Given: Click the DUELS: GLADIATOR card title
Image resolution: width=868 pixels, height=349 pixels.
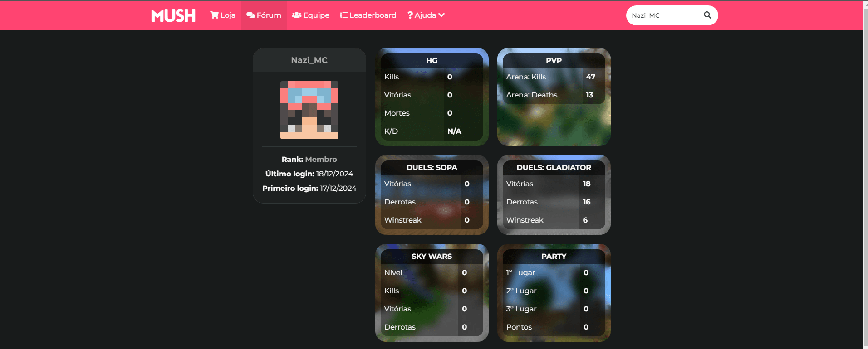Looking at the screenshot, I should pos(554,167).
